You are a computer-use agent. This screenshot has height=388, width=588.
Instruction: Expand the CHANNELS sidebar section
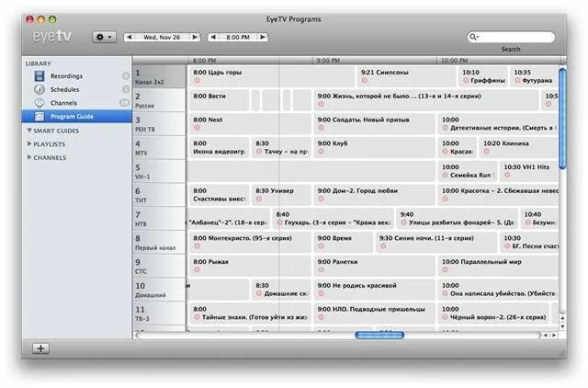pyautogui.click(x=29, y=157)
